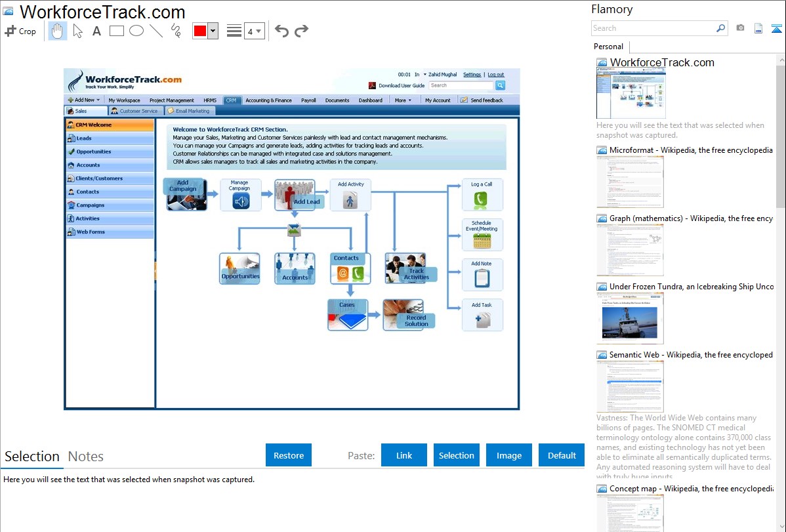This screenshot has width=786, height=532.
Task: Select the Crop tool
Action: (x=20, y=31)
